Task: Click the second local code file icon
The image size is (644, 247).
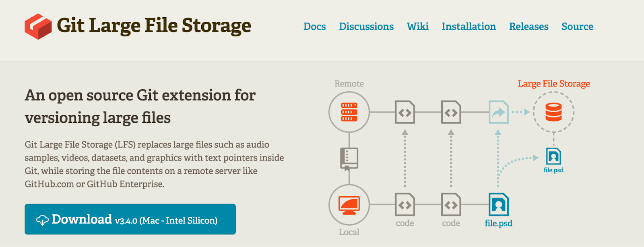Action: point(451,205)
